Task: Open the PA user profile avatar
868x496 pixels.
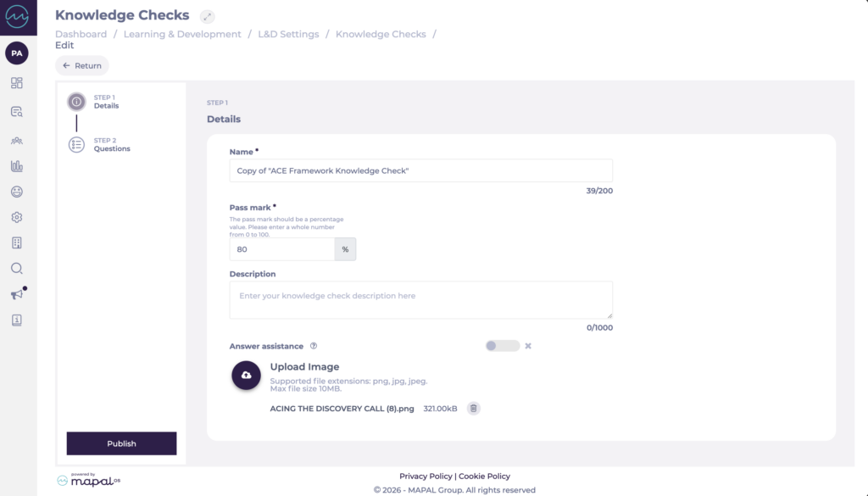Action: [17, 53]
